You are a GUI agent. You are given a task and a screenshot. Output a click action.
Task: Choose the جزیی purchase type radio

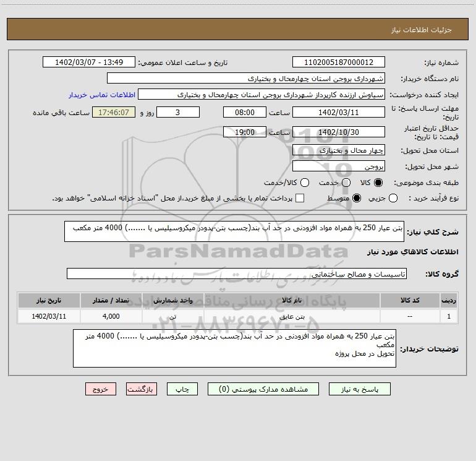tap(393, 198)
